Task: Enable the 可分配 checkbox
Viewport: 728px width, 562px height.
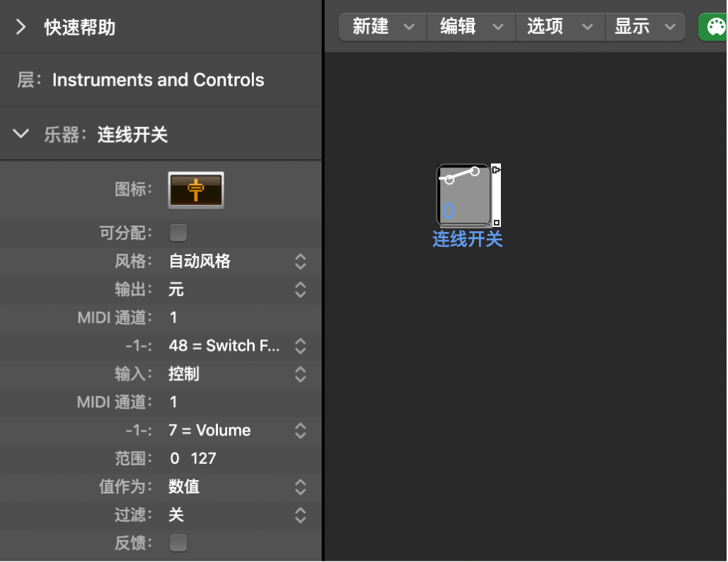Action: [178, 232]
